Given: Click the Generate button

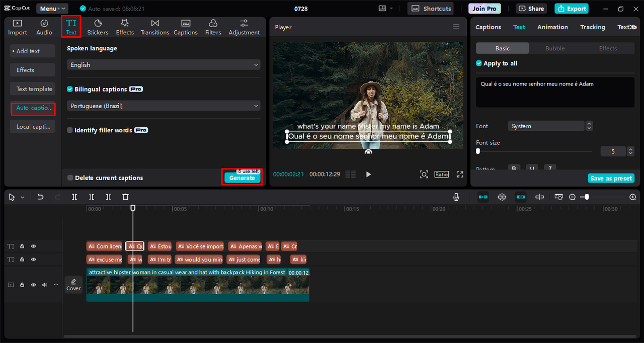Looking at the screenshot, I should (x=242, y=178).
